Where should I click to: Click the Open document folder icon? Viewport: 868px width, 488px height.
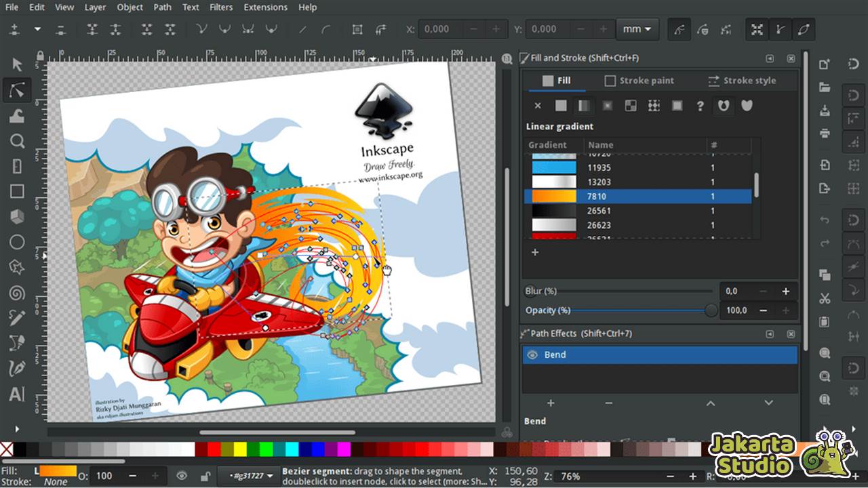(825, 87)
